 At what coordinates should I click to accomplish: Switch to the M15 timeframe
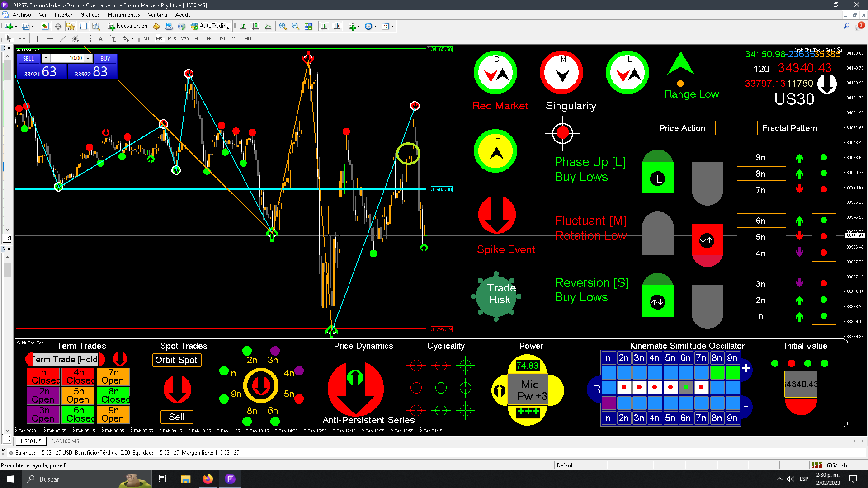point(172,39)
